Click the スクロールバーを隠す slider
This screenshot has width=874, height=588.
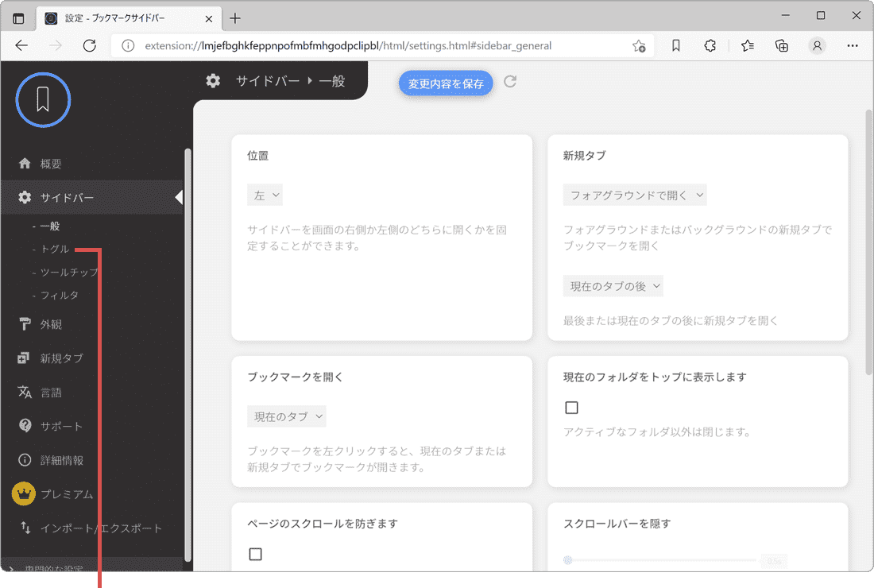pyautogui.click(x=662, y=560)
